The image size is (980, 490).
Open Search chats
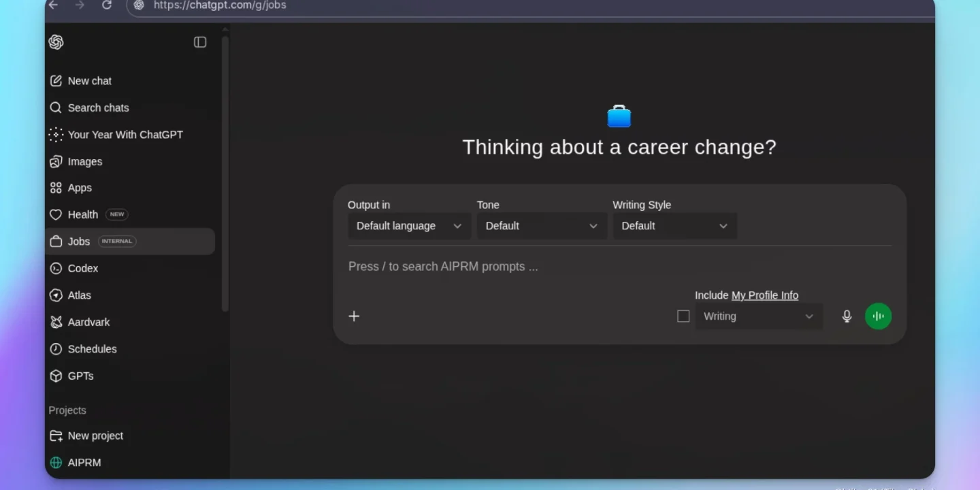tap(98, 108)
